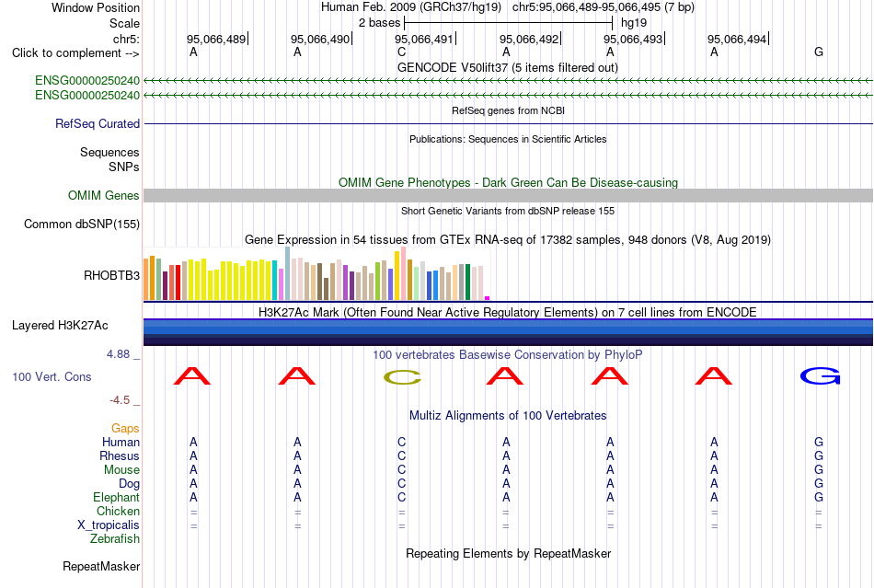This screenshot has height=588, width=874.
Task: Click the 4.88 conservation scale value
Action: tap(118, 354)
